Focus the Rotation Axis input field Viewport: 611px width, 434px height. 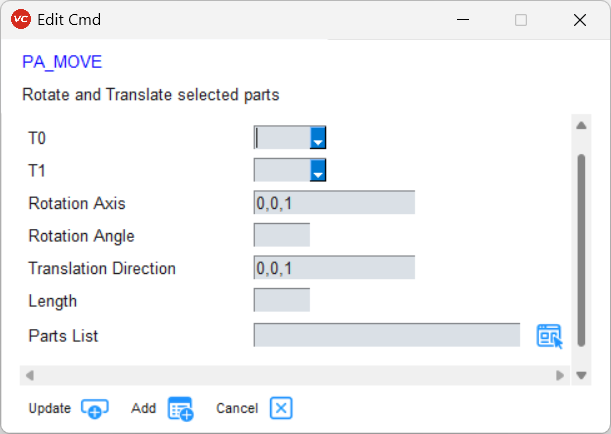[334, 203]
